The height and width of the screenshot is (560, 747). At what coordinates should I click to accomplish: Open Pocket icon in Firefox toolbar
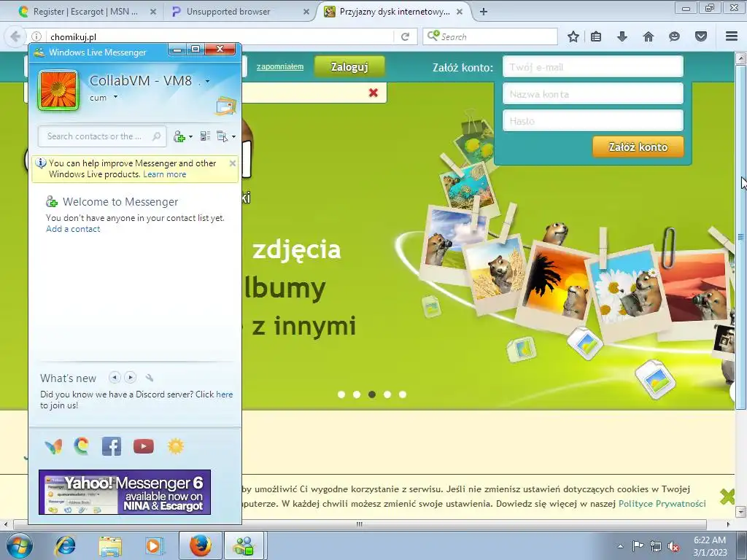[701, 36]
